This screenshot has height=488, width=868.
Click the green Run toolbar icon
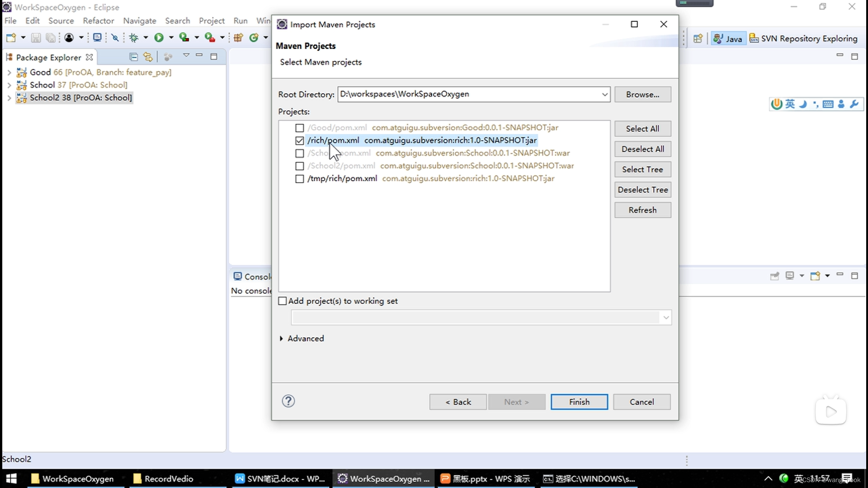click(159, 38)
